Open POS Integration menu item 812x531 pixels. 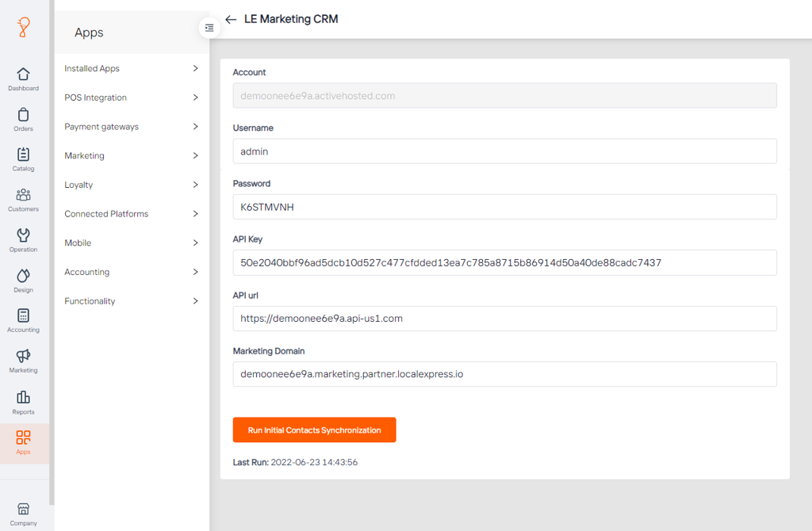(132, 97)
